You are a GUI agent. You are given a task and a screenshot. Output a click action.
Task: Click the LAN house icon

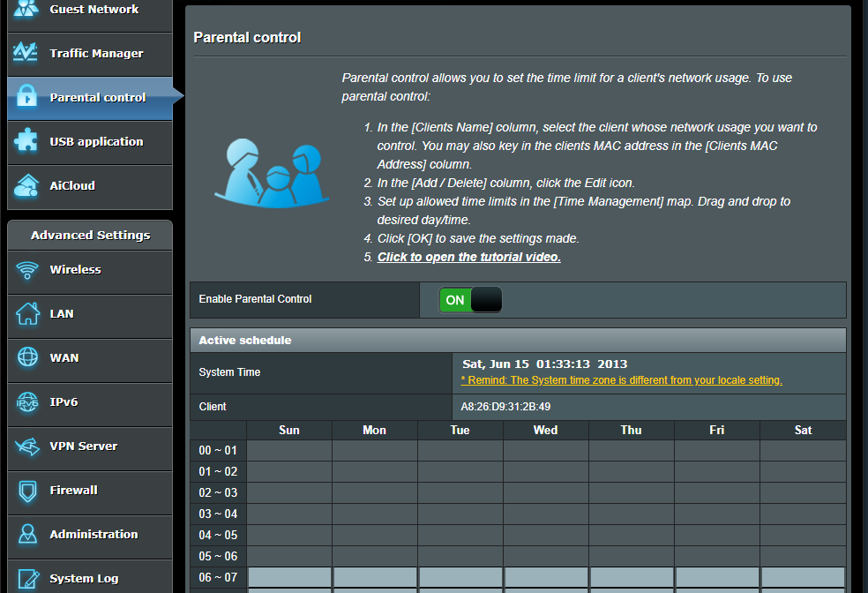click(27, 313)
